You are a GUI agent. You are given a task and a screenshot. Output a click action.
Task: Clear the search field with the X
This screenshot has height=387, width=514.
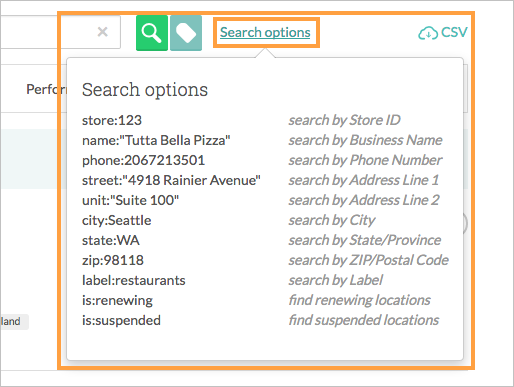(102, 32)
